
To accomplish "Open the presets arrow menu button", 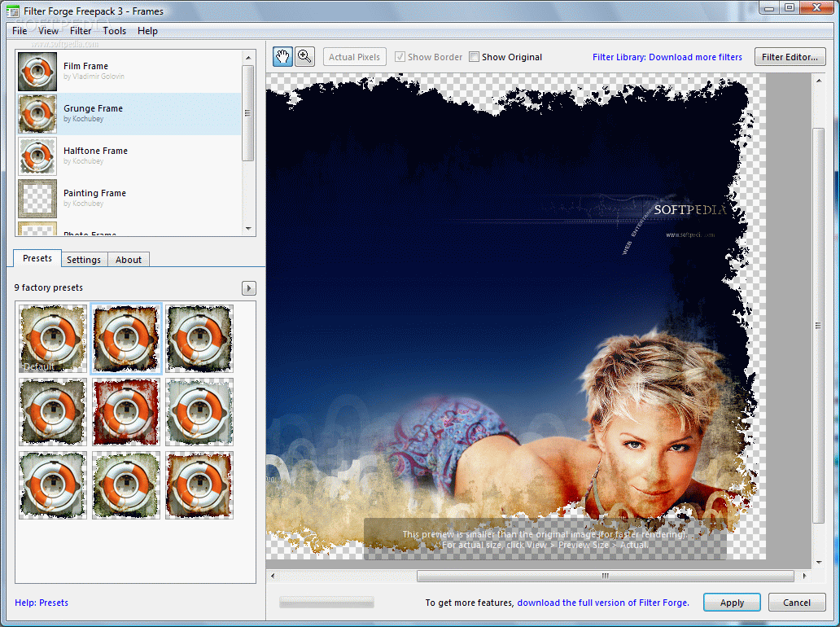I will [249, 288].
